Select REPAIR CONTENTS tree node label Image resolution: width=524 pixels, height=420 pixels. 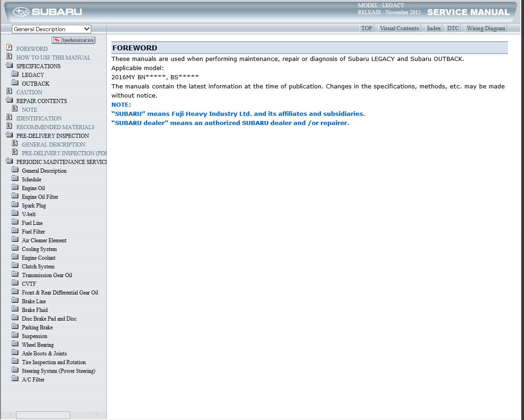click(x=41, y=101)
